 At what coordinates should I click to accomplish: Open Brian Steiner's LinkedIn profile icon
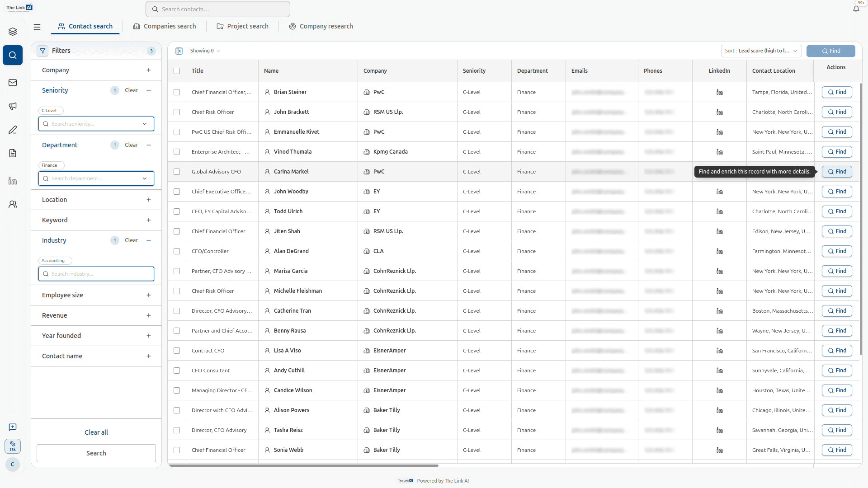(x=719, y=92)
